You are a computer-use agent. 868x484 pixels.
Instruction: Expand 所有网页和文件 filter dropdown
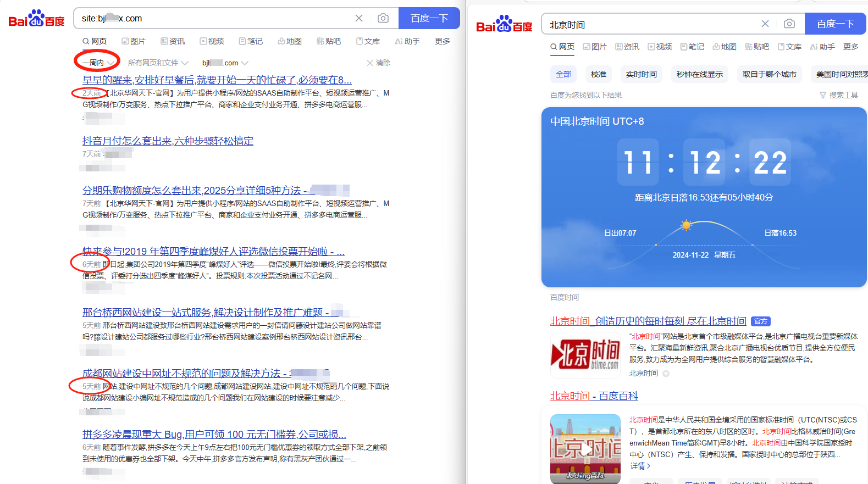tap(158, 63)
